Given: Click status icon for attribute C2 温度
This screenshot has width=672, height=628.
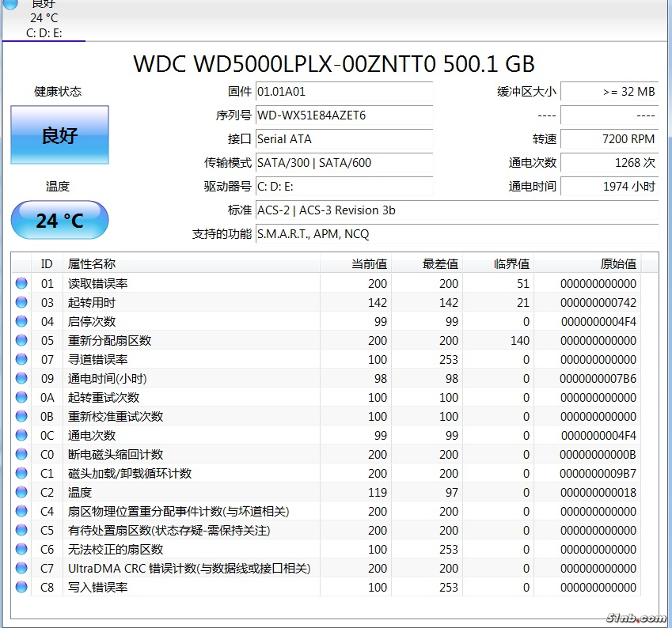Looking at the screenshot, I should (21, 492).
